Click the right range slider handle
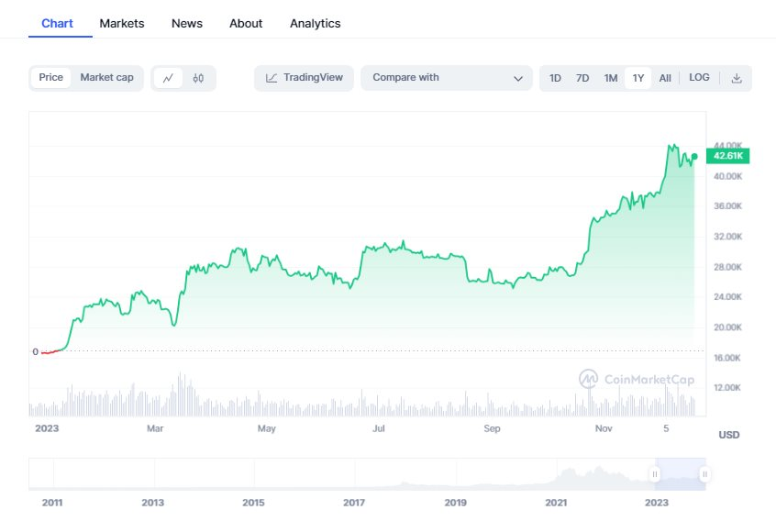The height and width of the screenshot is (532, 776). (704, 474)
